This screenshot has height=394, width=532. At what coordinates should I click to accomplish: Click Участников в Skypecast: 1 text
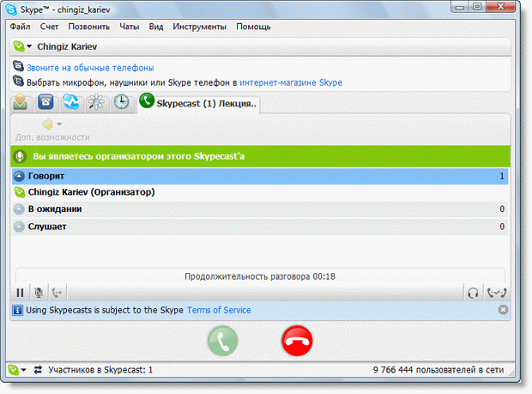100,370
